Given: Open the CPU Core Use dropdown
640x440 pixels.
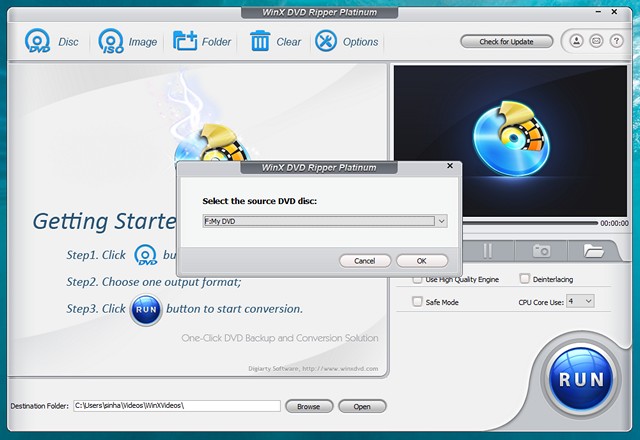Looking at the screenshot, I should point(581,300).
